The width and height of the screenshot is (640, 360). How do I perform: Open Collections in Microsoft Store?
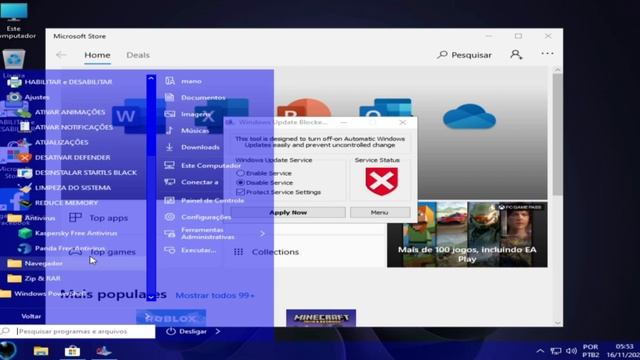(267, 252)
